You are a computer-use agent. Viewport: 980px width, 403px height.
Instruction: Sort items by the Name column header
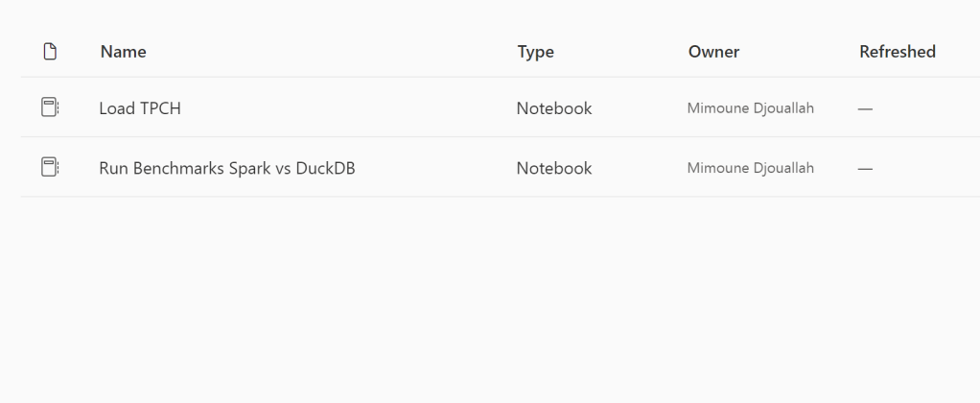(x=123, y=52)
